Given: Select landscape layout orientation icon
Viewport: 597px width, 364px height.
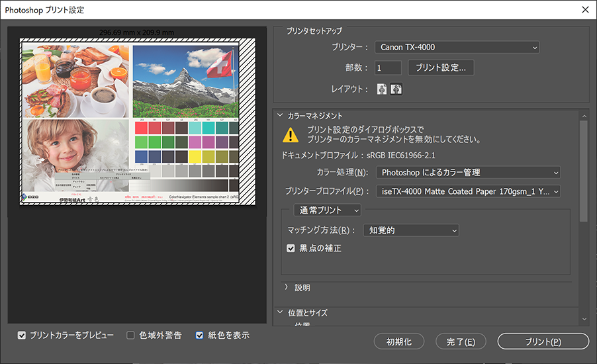Looking at the screenshot, I should 396,89.
